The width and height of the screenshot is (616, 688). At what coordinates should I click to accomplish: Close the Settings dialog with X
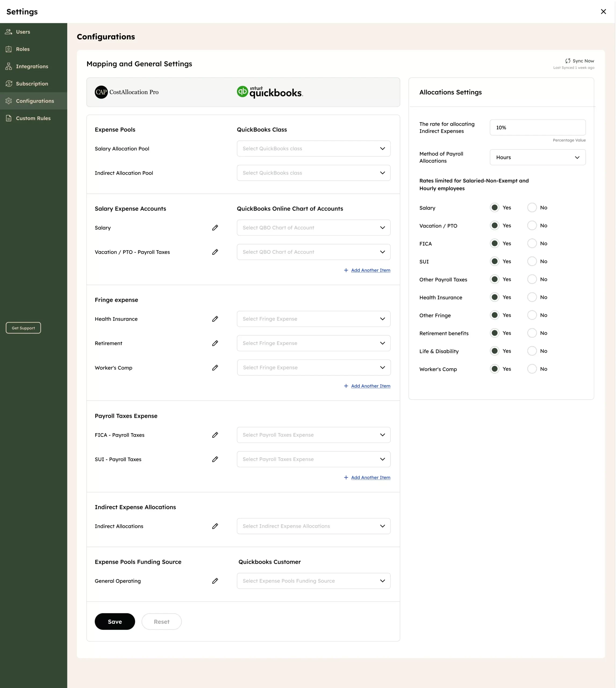pos(603,12)
